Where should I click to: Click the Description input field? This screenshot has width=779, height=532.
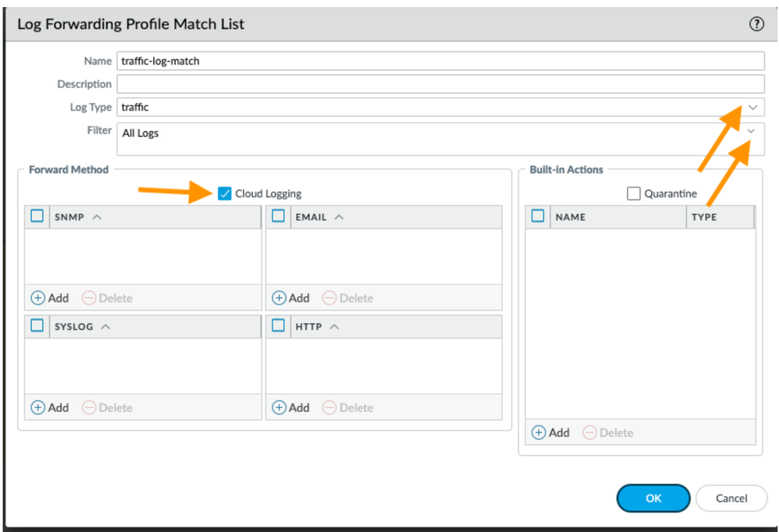440,83
